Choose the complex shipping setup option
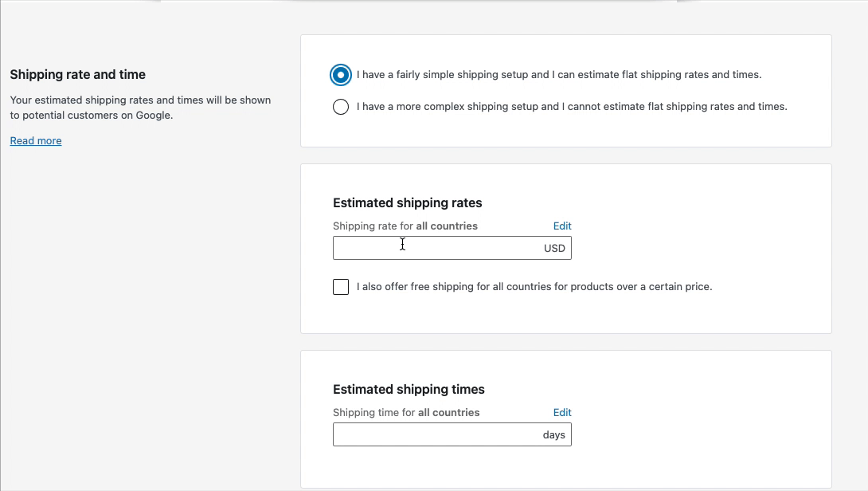The height and width of the screenshot is (491, 868). pos(341,106)
